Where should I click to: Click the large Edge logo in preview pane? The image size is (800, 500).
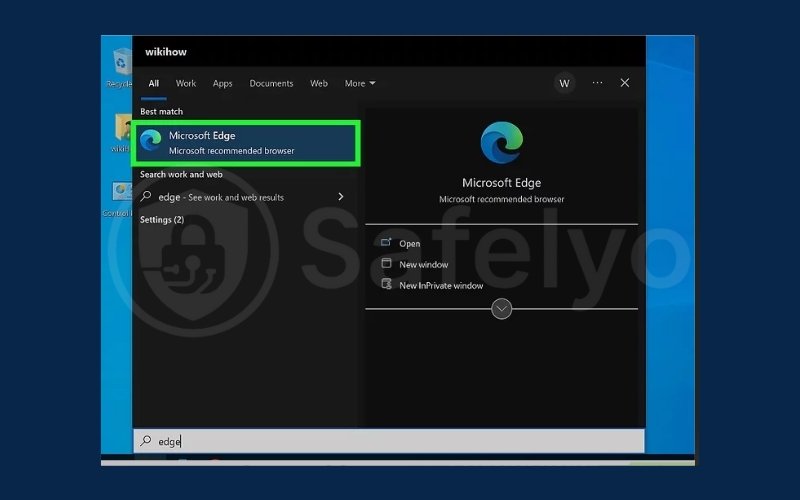point(502,142)
